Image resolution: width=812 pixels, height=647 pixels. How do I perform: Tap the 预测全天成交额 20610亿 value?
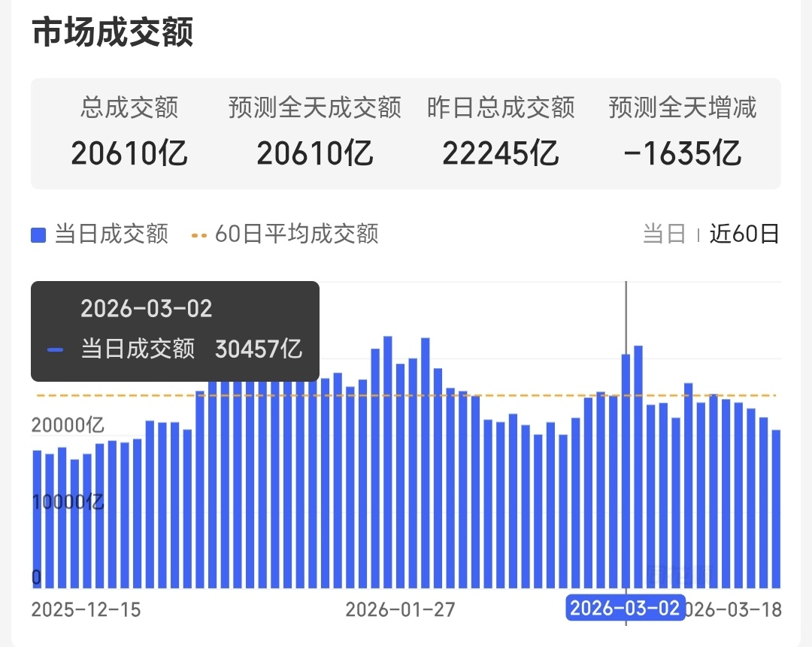pos(315,154)
